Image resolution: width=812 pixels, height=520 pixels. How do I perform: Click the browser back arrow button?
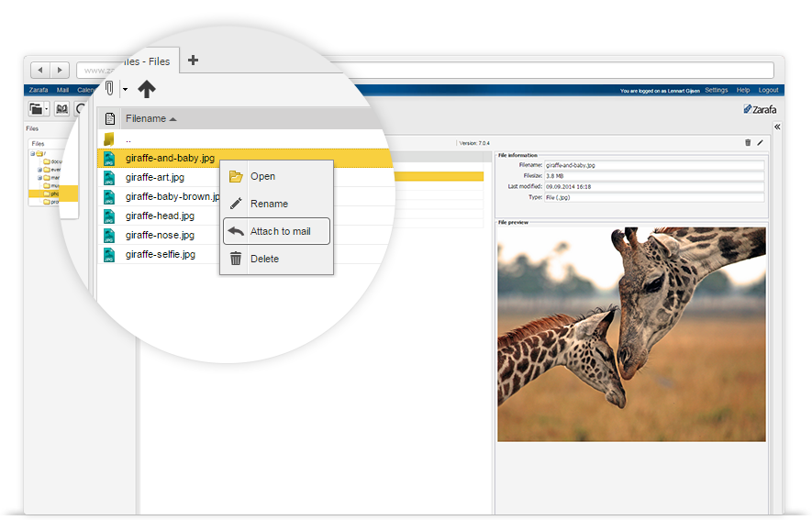(39, 70)
